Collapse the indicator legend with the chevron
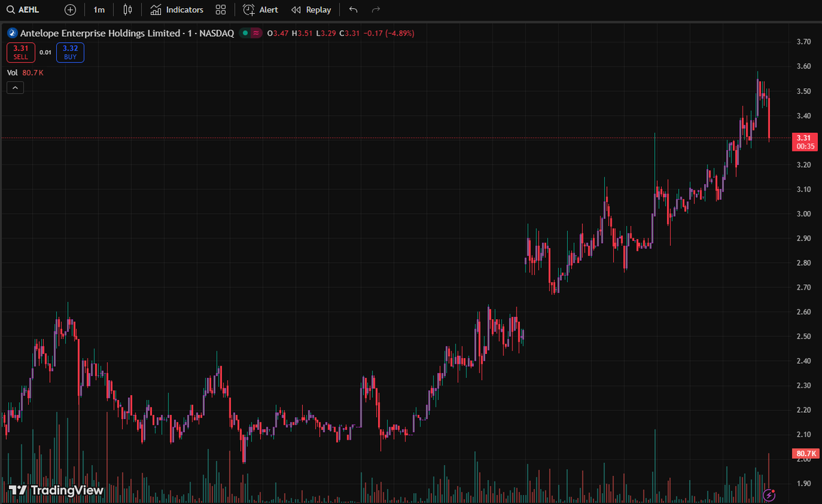The width and height of the screenshot is (822, 504). (15, 87)
